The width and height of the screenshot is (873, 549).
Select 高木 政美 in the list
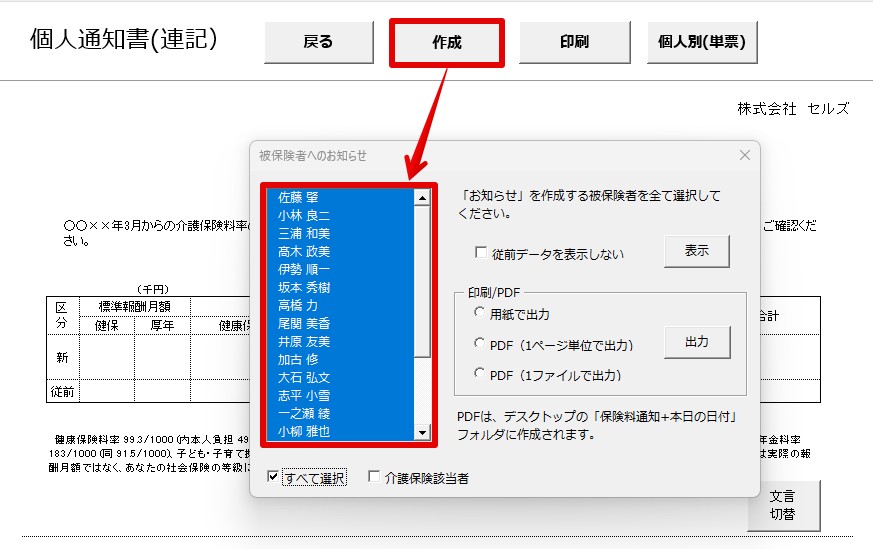click(x=341, y=252)
